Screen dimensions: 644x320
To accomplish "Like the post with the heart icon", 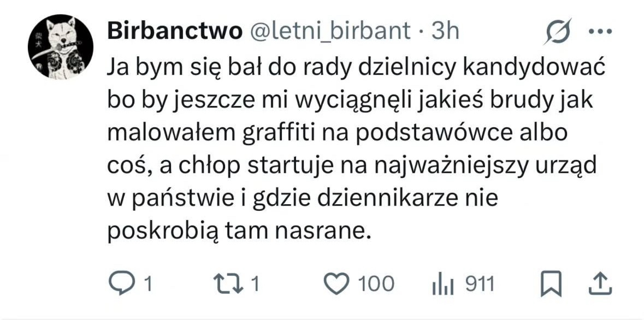I will (x=335, y=283).
